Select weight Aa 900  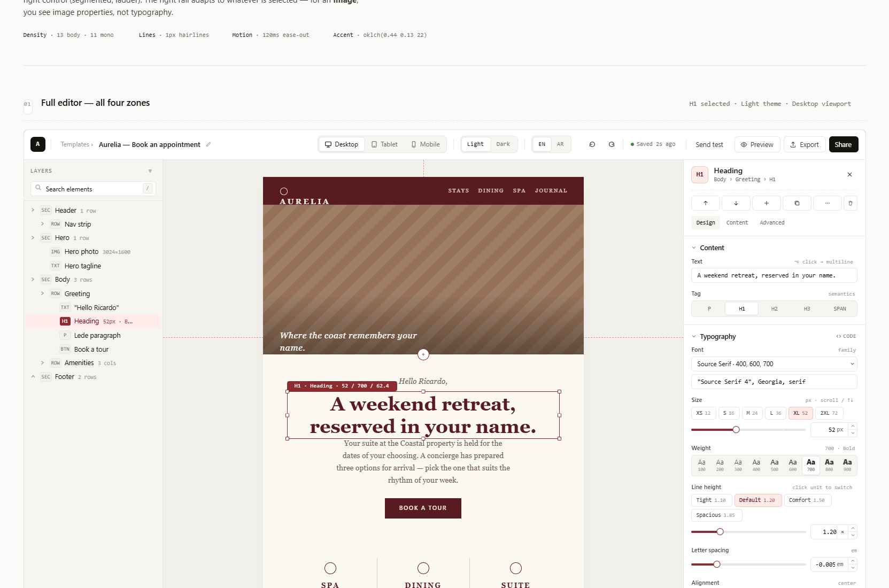click(x=847, y=465)
